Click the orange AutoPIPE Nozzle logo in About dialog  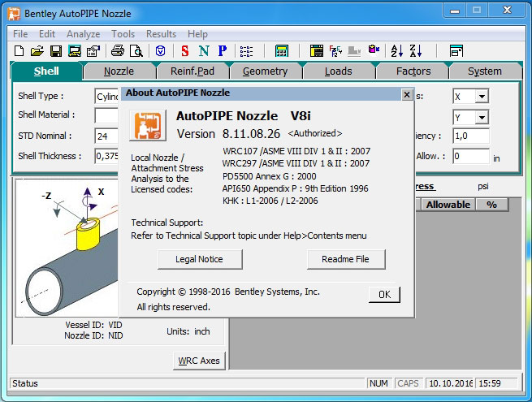148,125
